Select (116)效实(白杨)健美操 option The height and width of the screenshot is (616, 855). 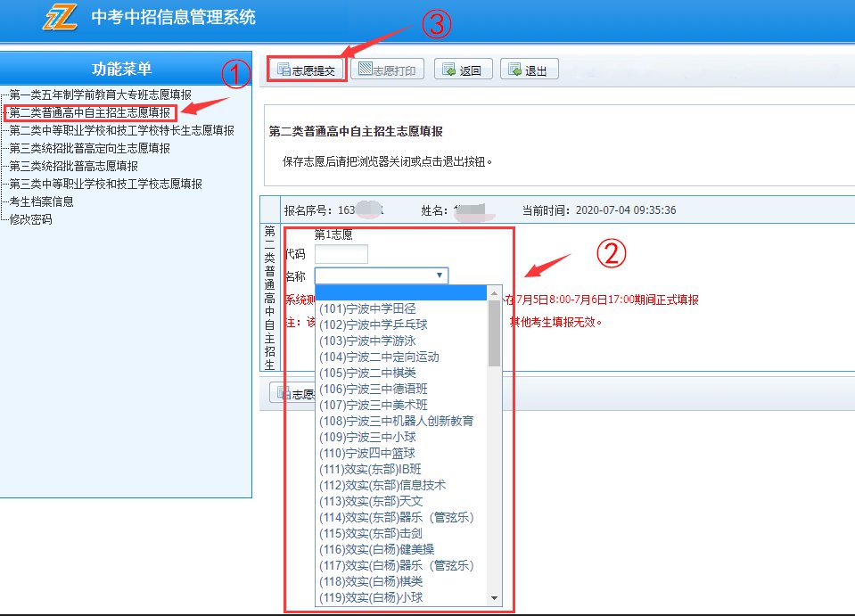401,549
